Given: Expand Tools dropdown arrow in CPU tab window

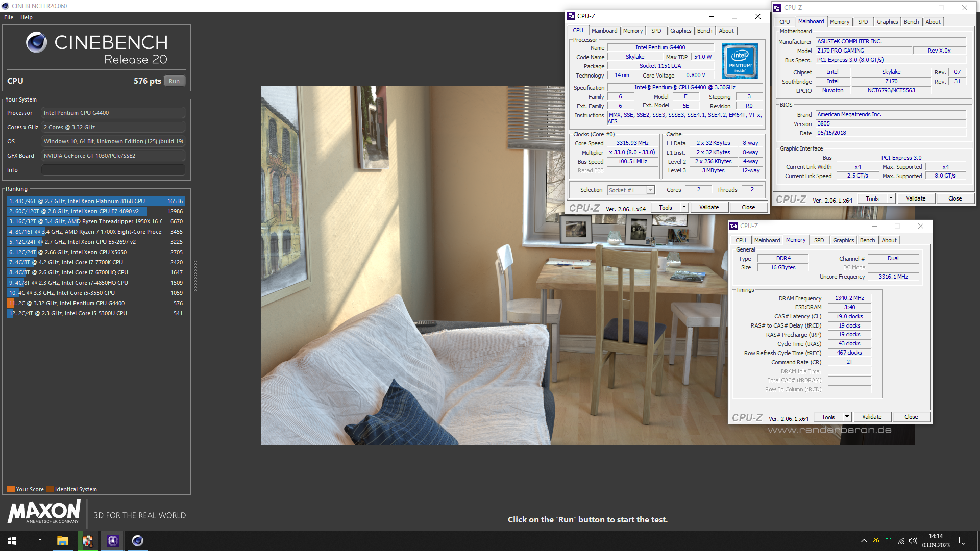Looking at the screenshot, I should pos(684,207).
